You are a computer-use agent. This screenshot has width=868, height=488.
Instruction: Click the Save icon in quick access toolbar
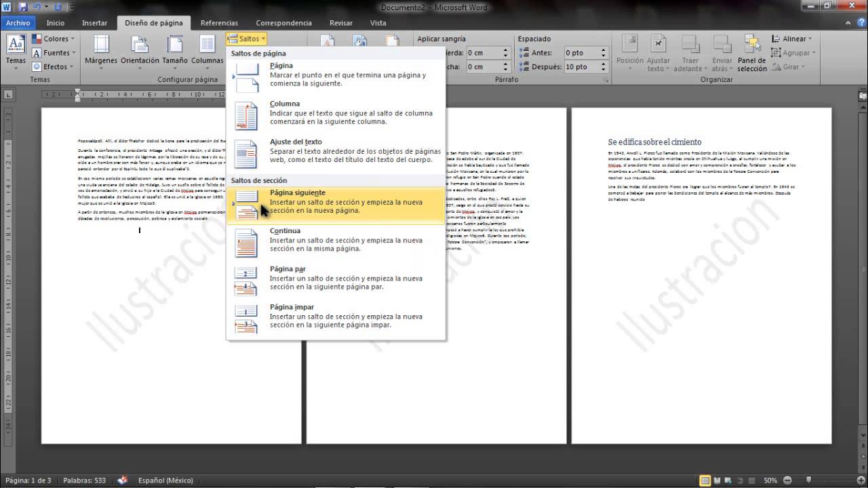pyautogui.click(x=23, y=7)
